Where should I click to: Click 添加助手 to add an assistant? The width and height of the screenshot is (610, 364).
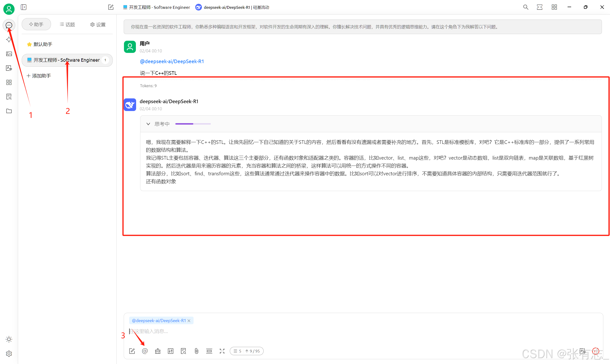39,76
